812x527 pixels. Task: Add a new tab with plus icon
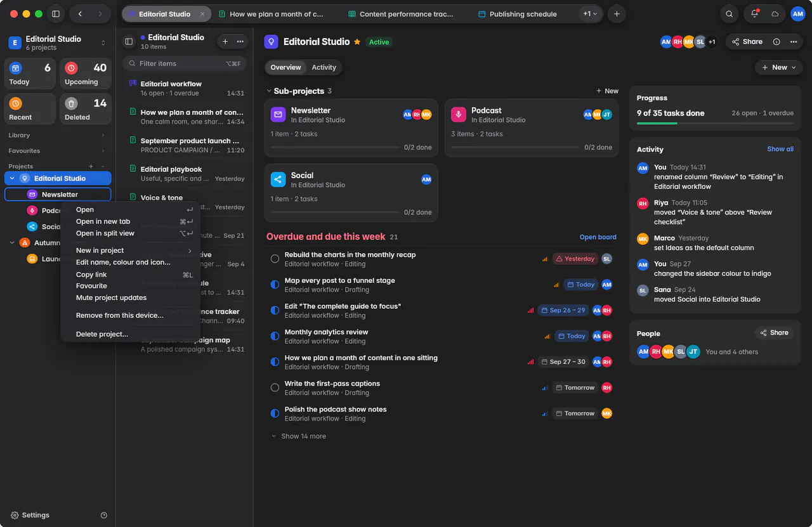click(x=617, y=14)
